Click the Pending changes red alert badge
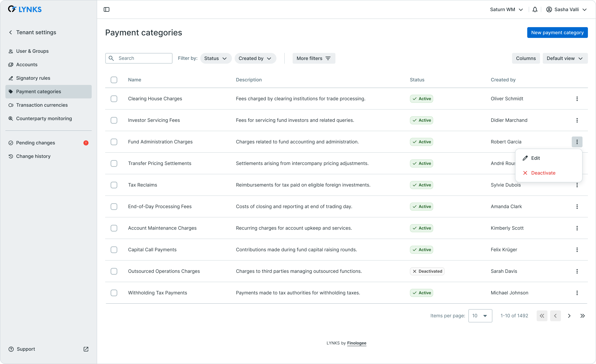This screenshot has height=364, width=596. 86,143
